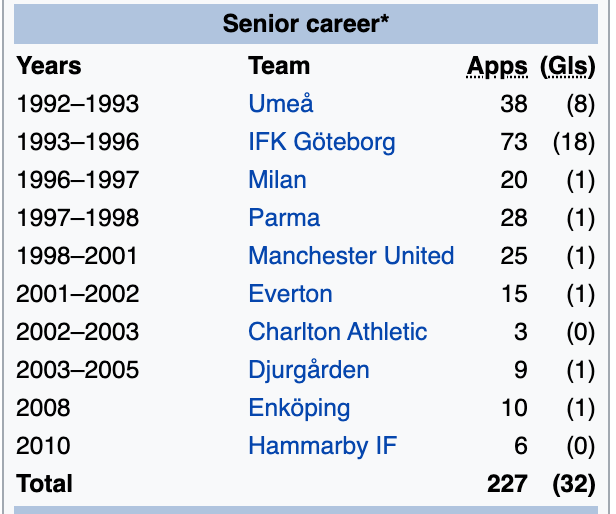
Task: Click the Years column heading
Action: [49, 67]
